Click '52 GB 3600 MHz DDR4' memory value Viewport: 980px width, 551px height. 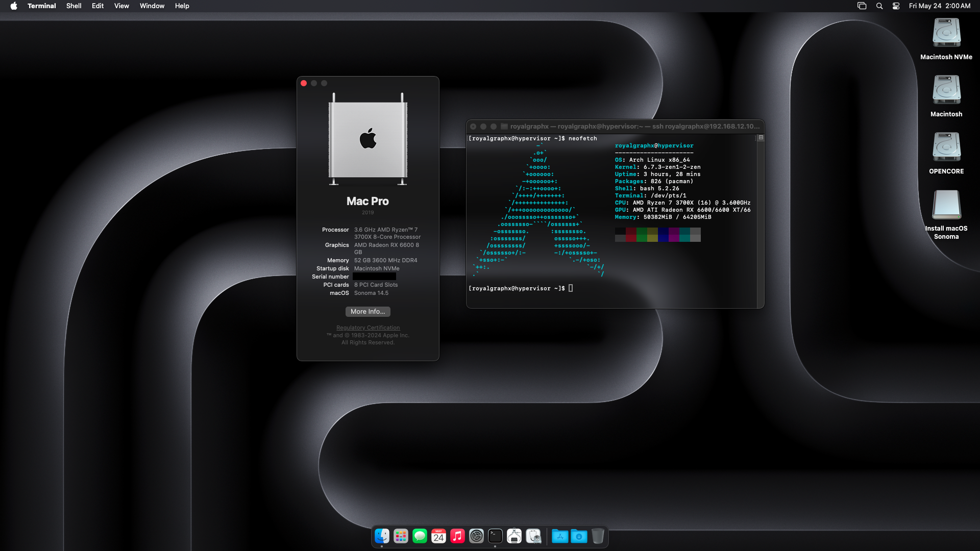click(x=386, y=260)
